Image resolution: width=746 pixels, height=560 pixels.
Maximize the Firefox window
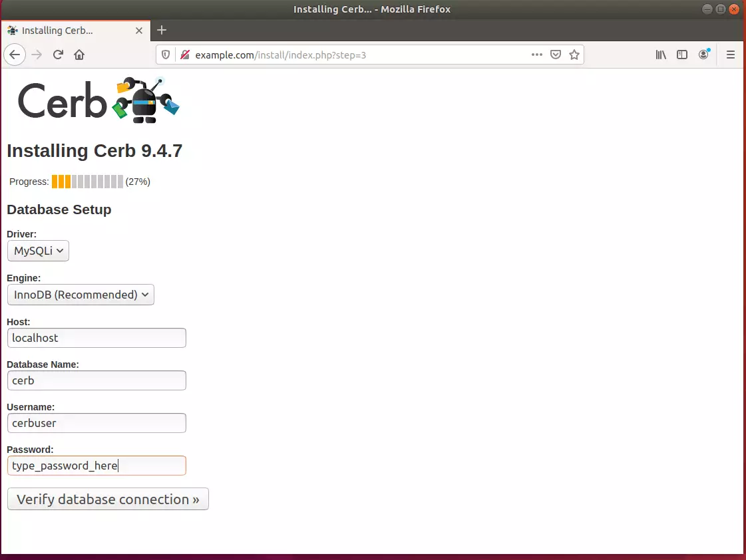pyautogui.click(x=720, y=9)
